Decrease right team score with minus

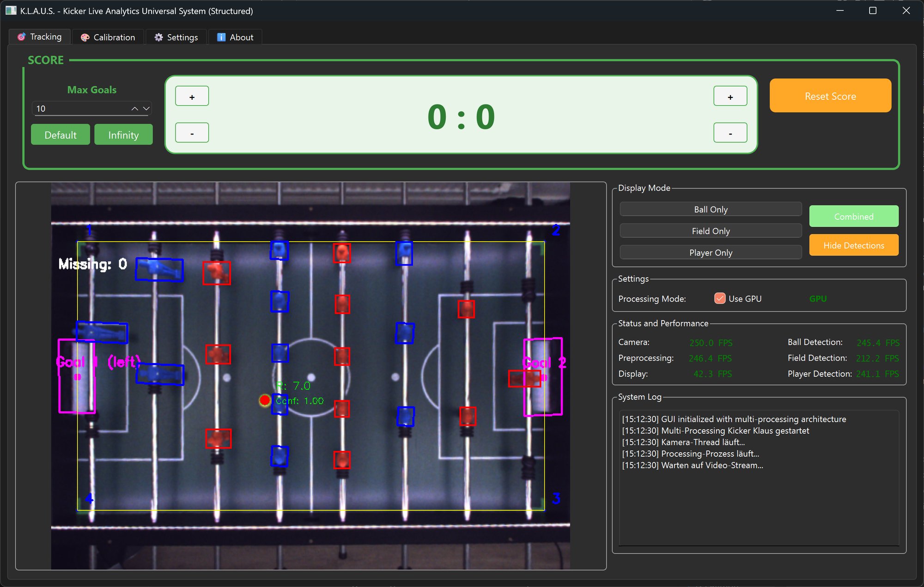730,133
